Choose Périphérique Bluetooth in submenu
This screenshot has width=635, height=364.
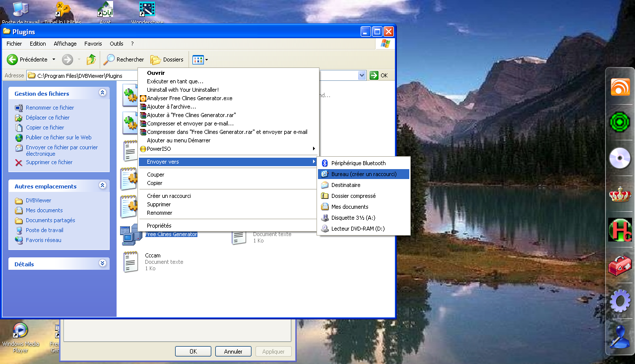358,163
